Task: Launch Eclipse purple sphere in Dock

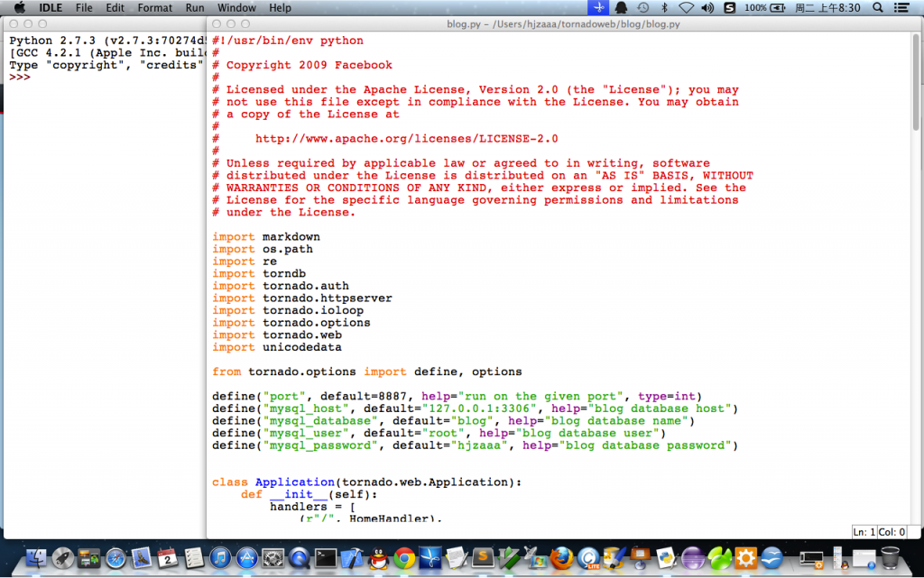Action: tap(693, 558)
